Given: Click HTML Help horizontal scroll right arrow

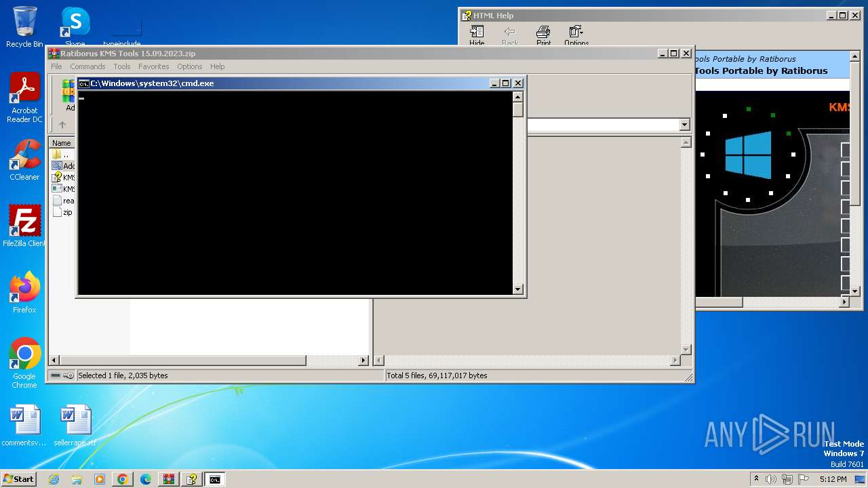Looking at the screenshot, I should pos(844,302).
